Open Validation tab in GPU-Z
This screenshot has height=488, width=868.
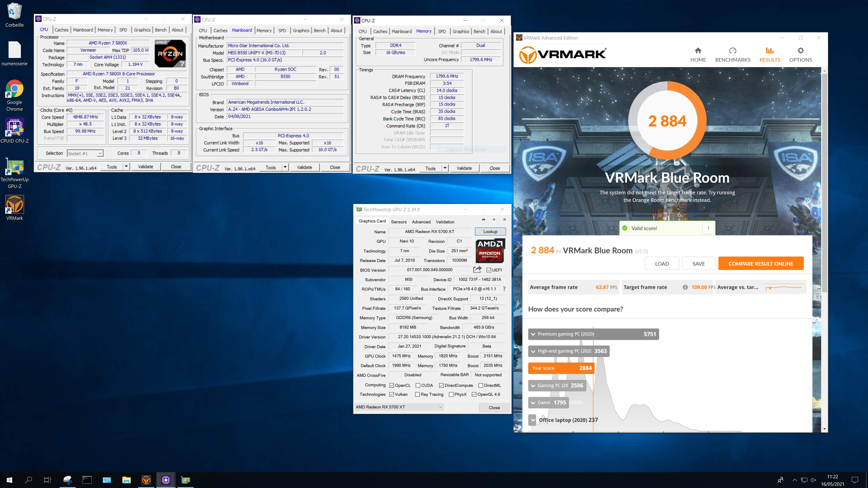click(445, 222)
